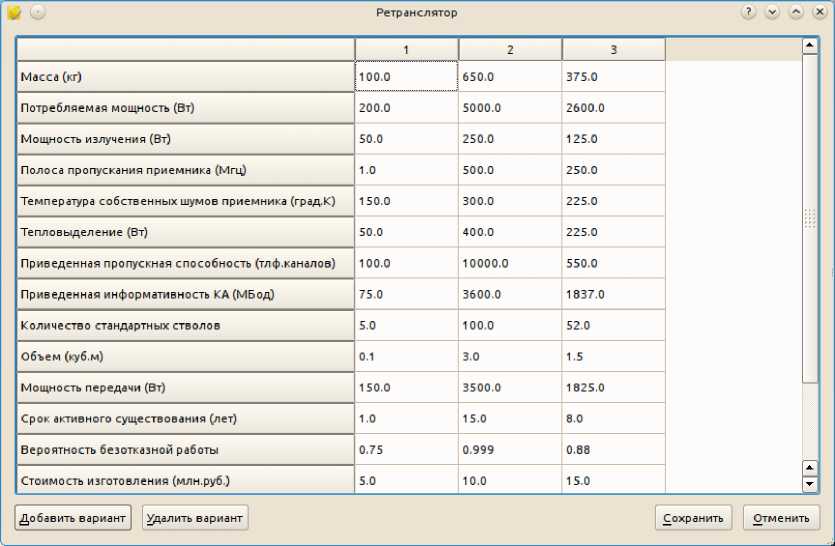Select the Масса (кг) row header
835x546 pixels.
[x=186, y=77]
